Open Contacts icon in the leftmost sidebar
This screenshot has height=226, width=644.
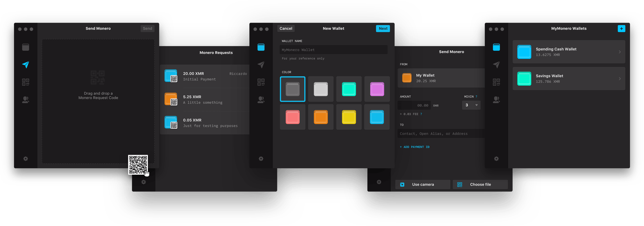(x=26, y=100)
